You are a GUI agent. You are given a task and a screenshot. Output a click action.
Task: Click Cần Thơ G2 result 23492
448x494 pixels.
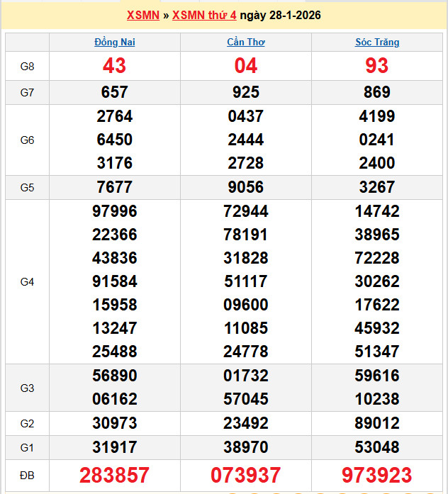[x=245, y=423]
